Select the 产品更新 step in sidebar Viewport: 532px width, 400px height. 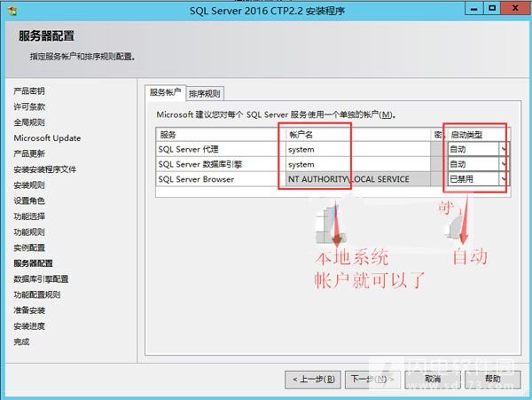[x=29, y=153]
